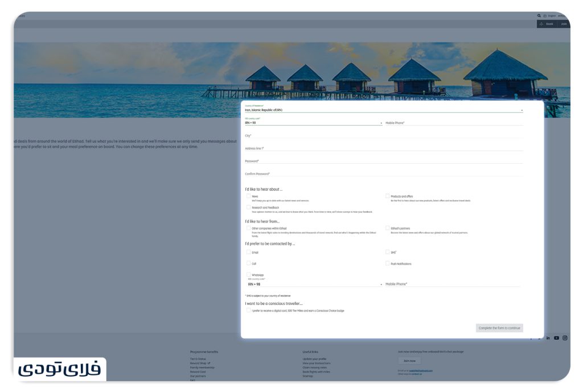Focus the Password field

[384, 160]
